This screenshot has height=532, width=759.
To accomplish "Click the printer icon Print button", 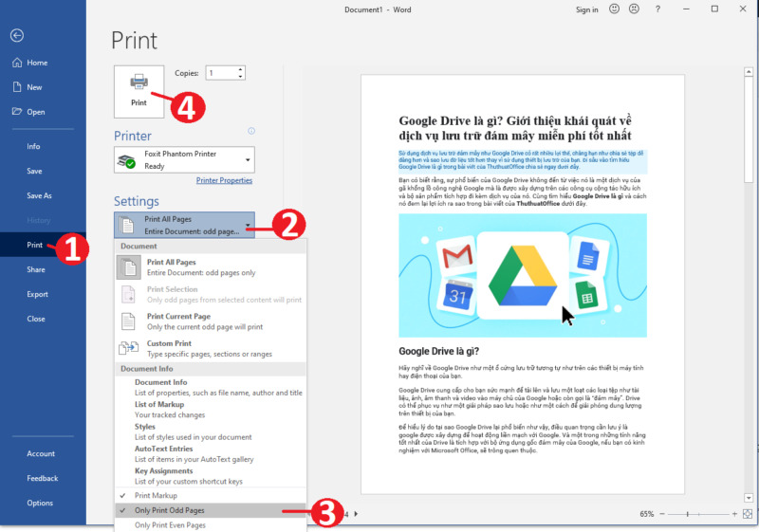I will coord(139,91).
